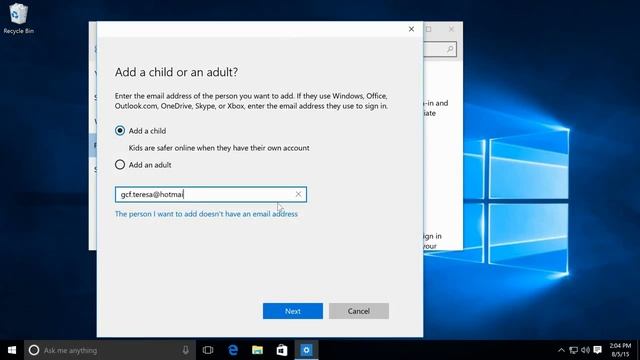Click the Next button
640x360 pixels.
pyautogui.click(x=293, y=311)
